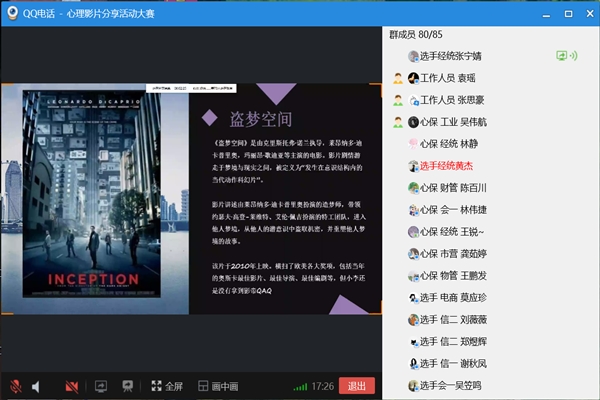The width and height of the screenshot is (600, 400).
Task: Open 莫应珍's avatar
Action: [x=413, y=297]
